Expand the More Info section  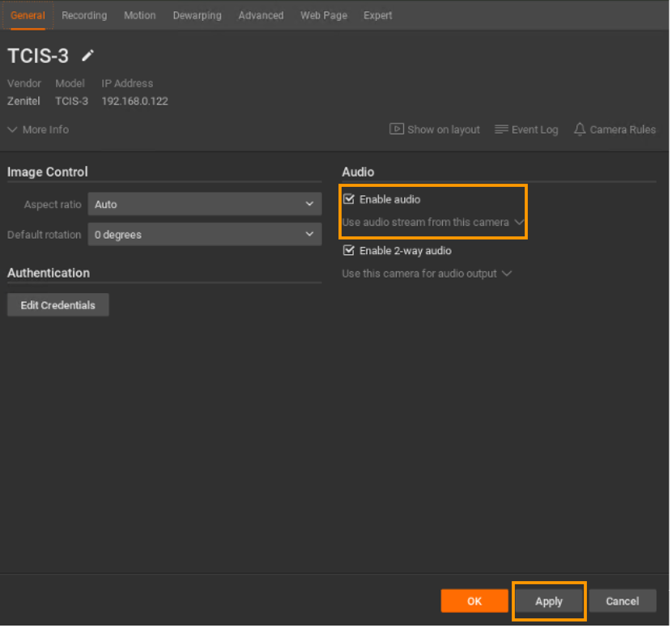(x=38, y=129)
